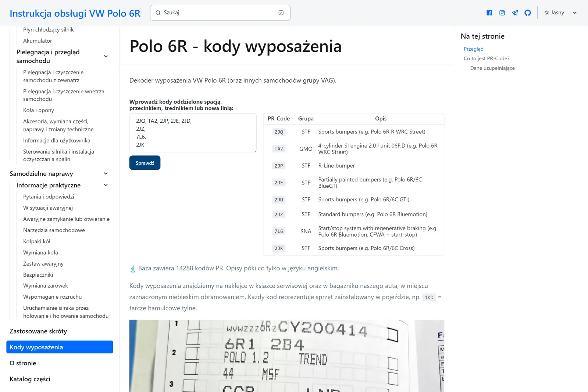Focus the Szukaj search field

pyautogui.click(x=220, y=13)
